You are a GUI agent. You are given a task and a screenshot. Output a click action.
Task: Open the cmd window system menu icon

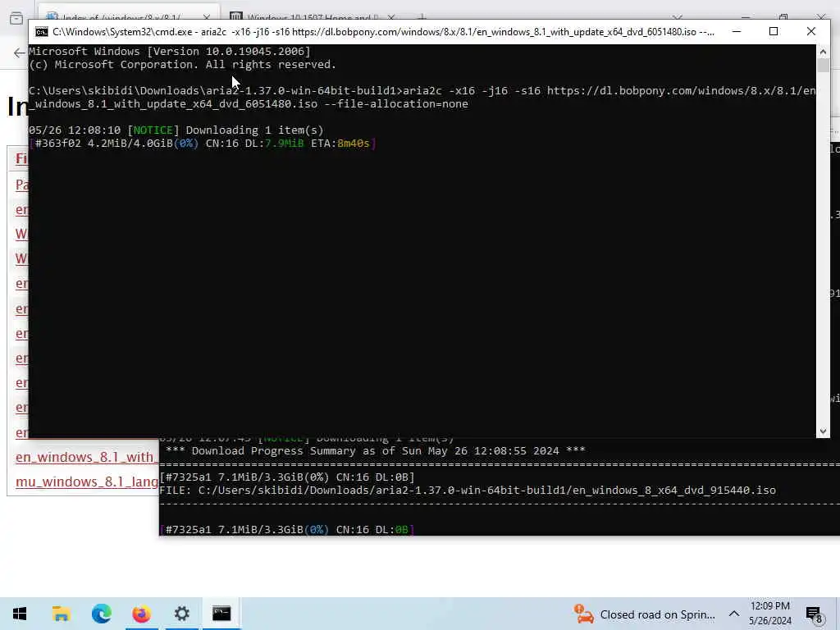[41, 32]
